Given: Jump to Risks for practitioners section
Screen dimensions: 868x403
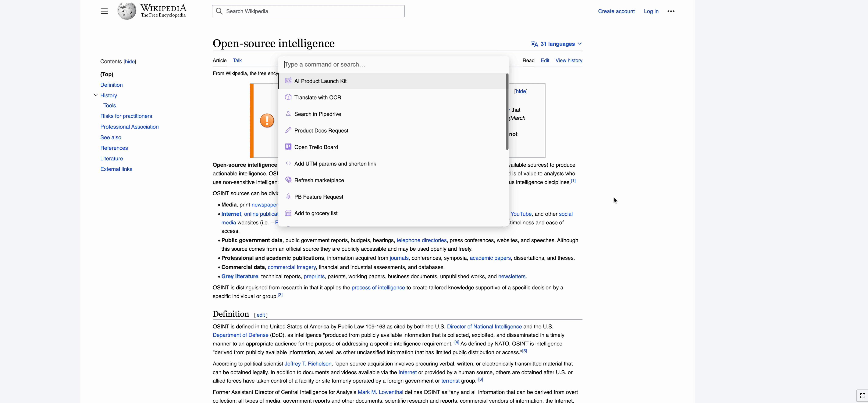Looking at the screenshot, I should 126,116.
